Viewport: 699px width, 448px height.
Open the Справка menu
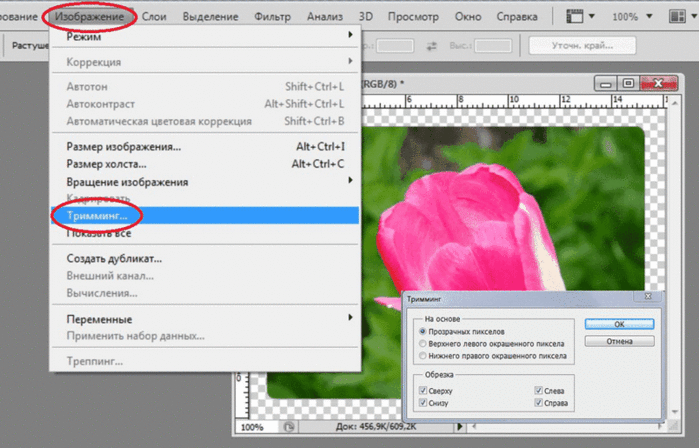point(517,16)
